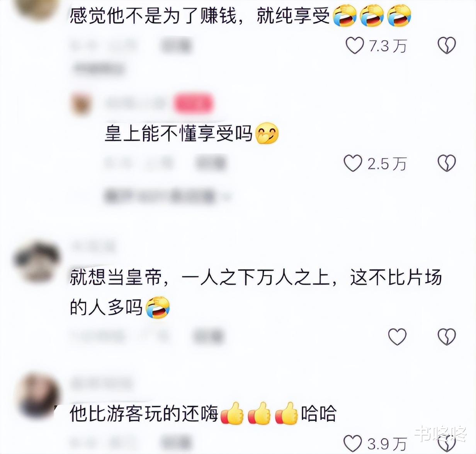Open username above '就想当皇帝' comment
The height and width of the screenshot is (454, 476).
point(93,246)
